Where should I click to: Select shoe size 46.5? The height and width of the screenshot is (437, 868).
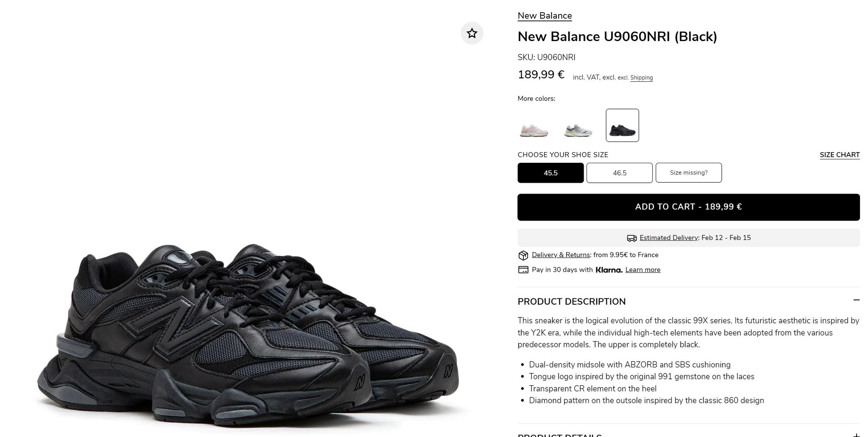tap(619, 173)
